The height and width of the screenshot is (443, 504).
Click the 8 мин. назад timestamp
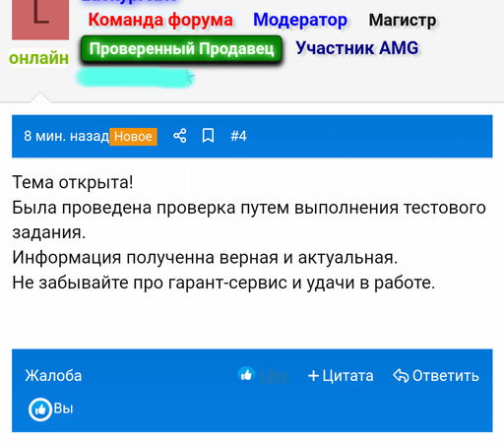click(66, 136)
